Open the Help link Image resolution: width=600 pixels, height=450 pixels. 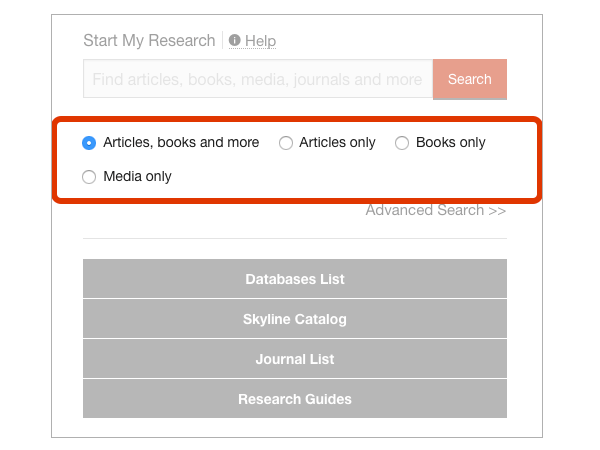point(260,41)
